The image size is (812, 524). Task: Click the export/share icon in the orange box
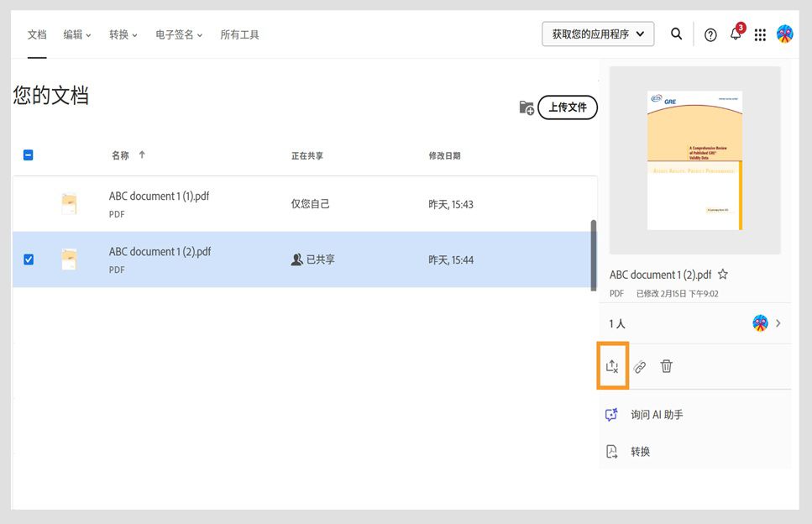click(x=612, y=366)
